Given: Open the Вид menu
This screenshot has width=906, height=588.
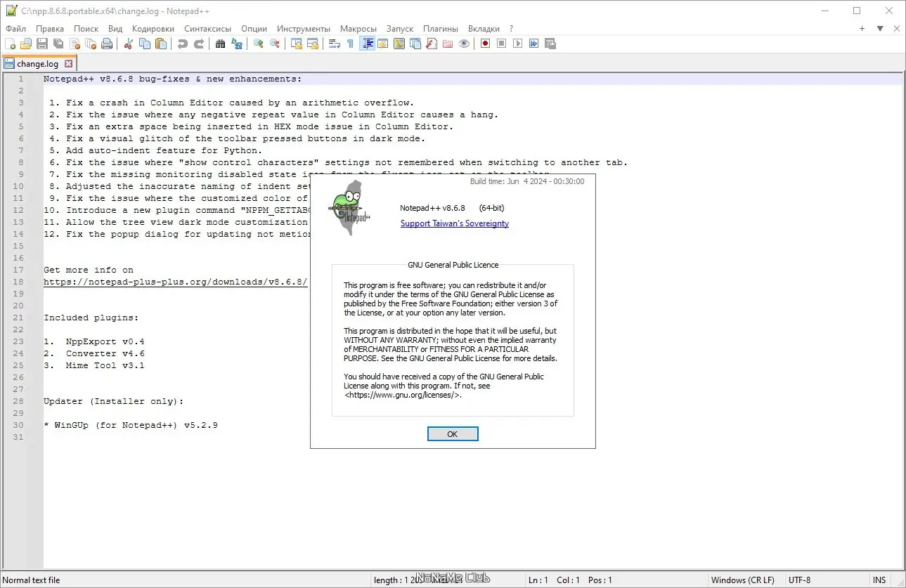Looking at the screenshot, I should point(116,29).
